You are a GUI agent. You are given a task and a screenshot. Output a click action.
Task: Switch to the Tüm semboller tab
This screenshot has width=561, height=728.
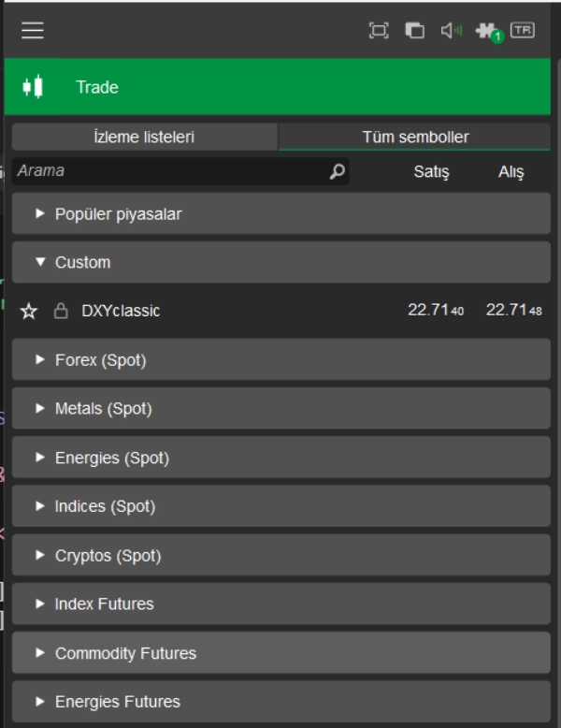pyautogui.click(x=415, y=138)
